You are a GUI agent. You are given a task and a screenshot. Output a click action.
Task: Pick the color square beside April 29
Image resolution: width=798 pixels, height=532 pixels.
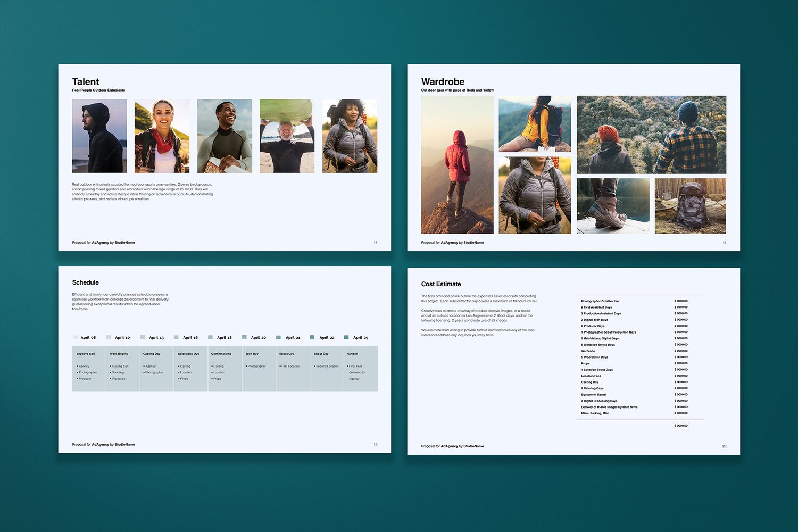(x=346, y=337)
